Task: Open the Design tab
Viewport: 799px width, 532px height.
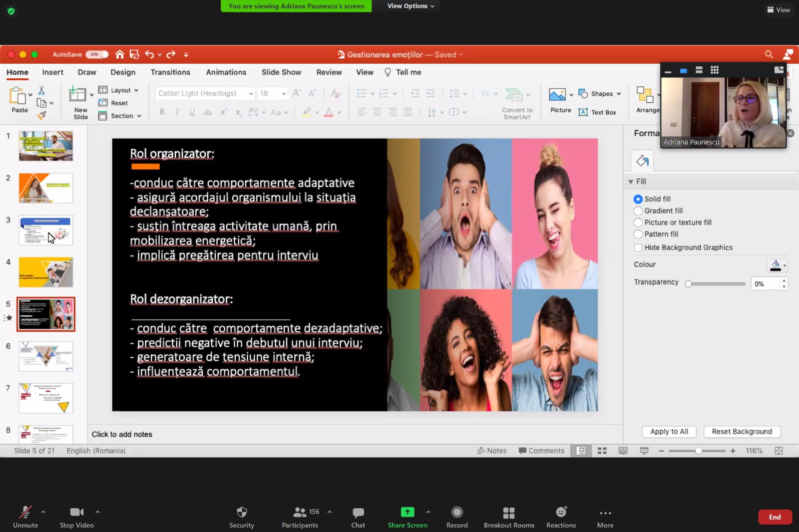Action: click(x=123, y=72)
